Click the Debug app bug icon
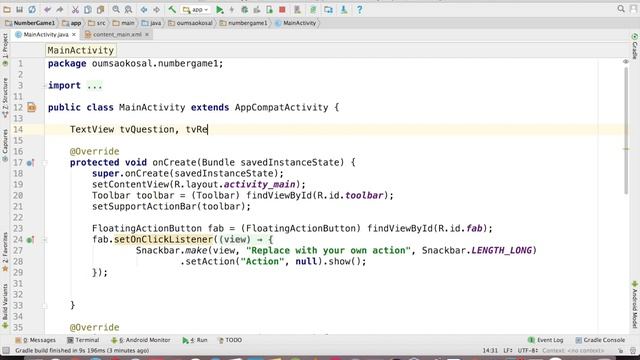The image size is (640, 360). click(244, 9)
